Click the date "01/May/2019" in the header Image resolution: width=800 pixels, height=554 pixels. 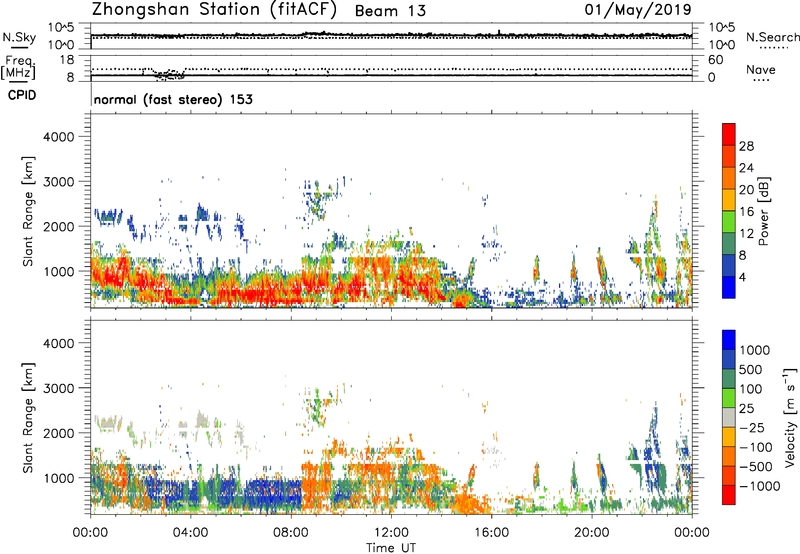pos(638,10)
